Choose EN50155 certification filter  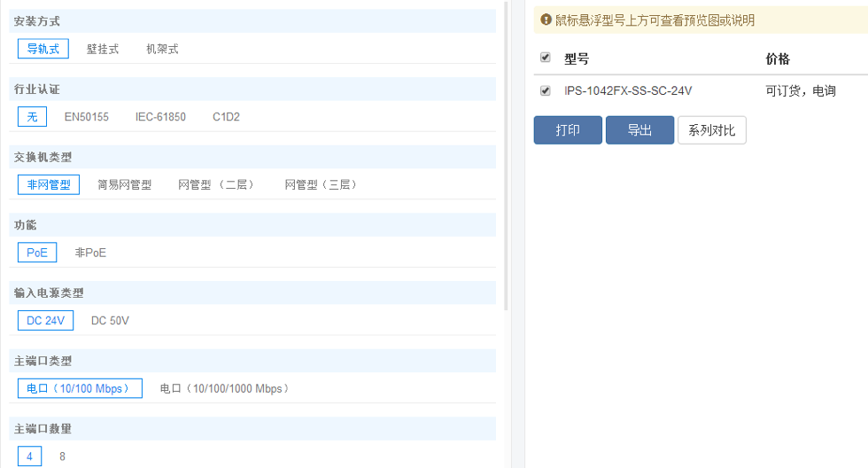click(x=87, y=117)
